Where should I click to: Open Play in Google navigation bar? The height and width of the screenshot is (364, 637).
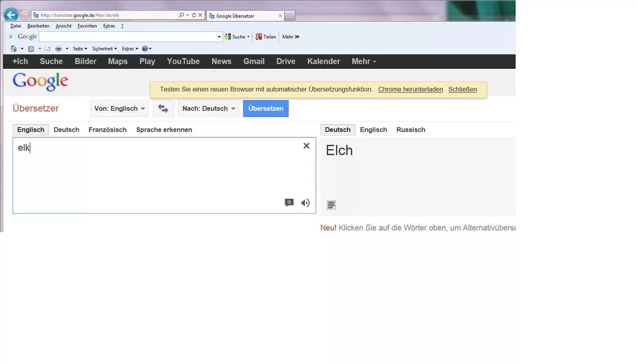tap(147, 61)
